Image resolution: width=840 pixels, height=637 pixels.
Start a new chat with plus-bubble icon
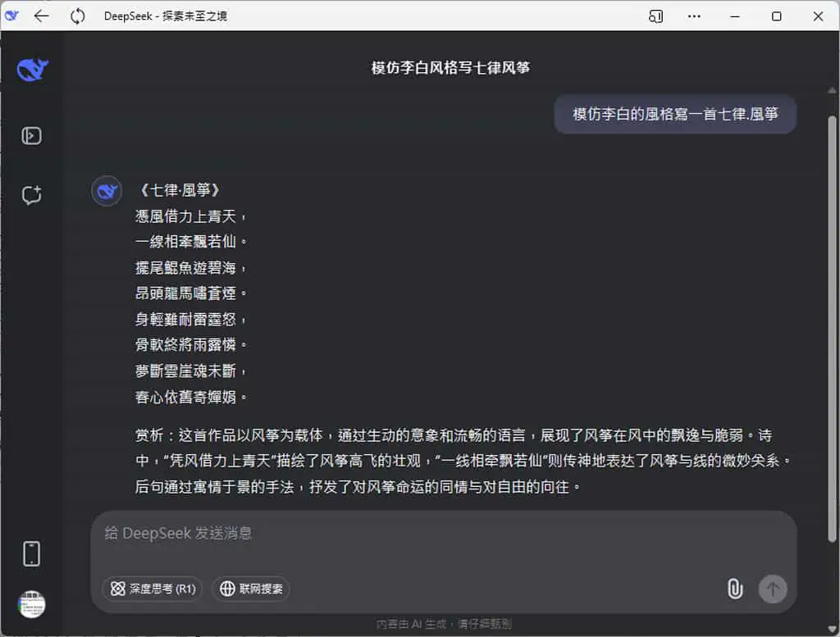point(32,195)
